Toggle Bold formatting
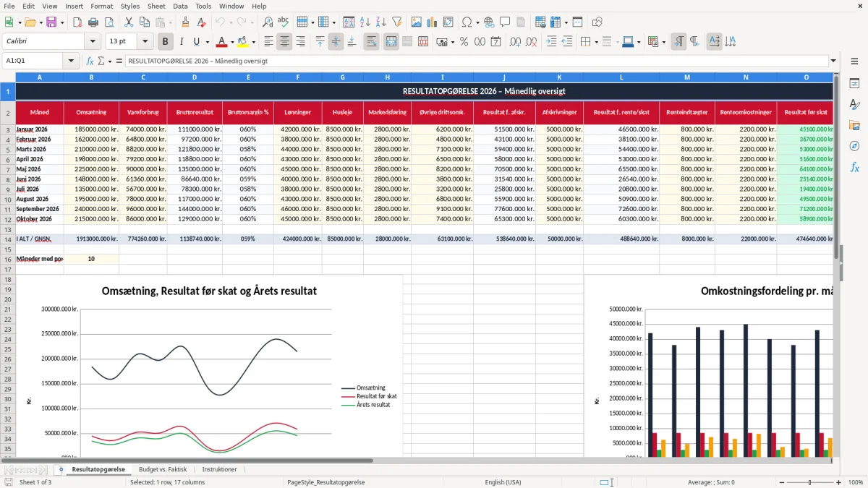The height and width of the screenshot is (488, 868). tap(166, 42)
